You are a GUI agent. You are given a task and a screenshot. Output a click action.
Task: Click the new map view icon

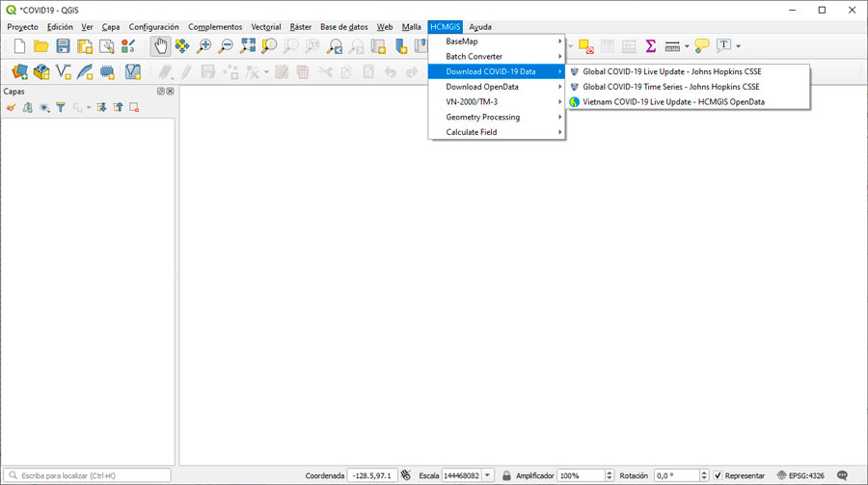pos(378,46)
